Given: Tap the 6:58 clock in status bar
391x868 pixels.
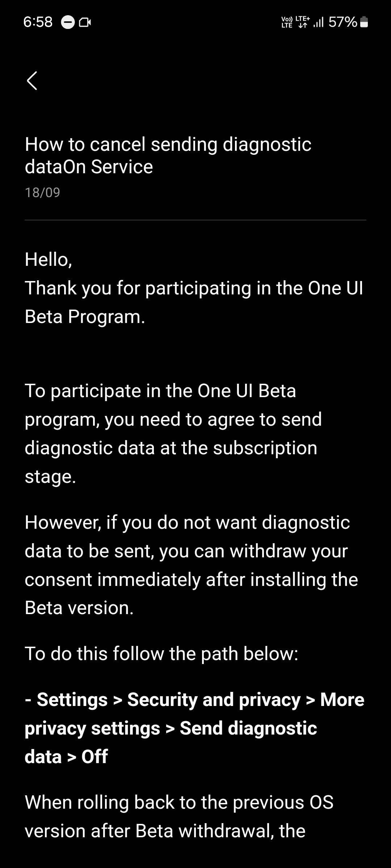Looking at the screenshot, I should point(38,22).
